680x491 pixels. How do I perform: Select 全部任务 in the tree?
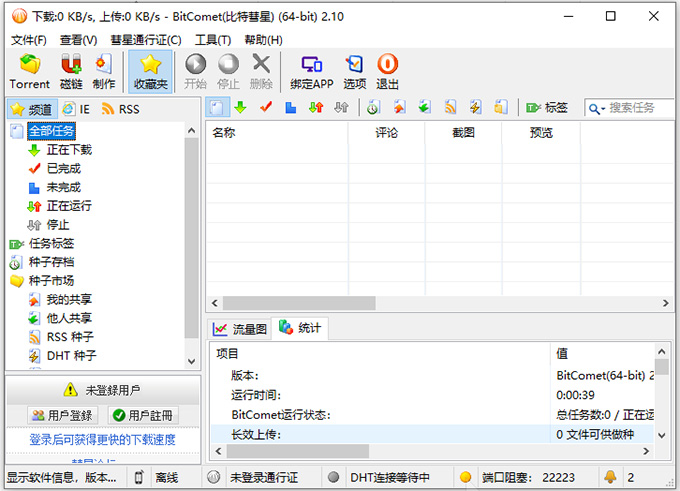(x=51, y=131)
